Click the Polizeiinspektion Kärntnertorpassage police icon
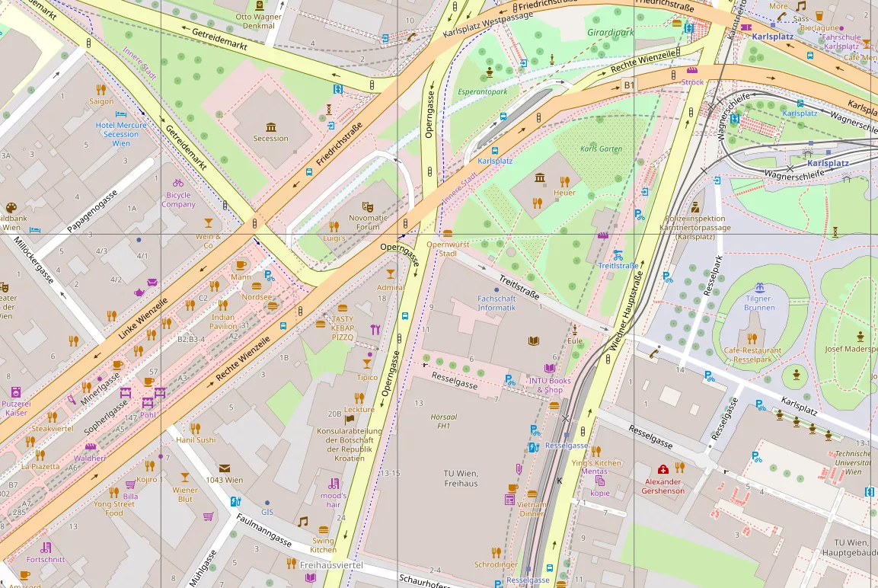Screen dimensions: 878x588 point(696,206)
